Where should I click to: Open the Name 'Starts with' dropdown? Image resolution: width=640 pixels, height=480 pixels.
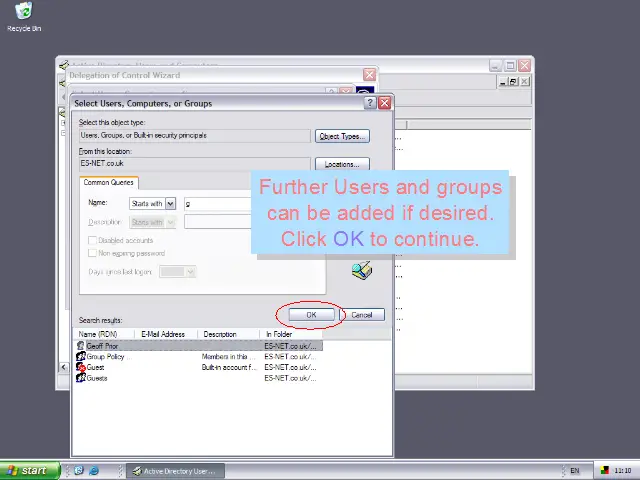pyautogui.click(x=171, y=203)
